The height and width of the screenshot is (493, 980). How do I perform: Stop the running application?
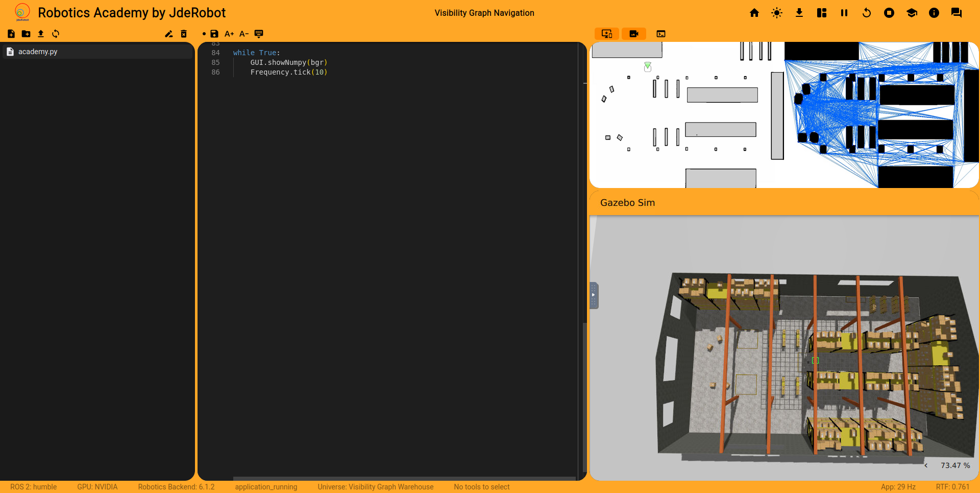pos(889,13)
